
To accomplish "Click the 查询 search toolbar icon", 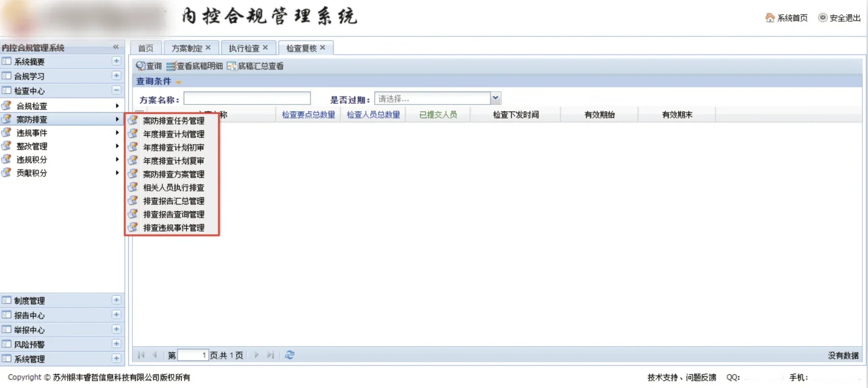I will coord(141,66).
